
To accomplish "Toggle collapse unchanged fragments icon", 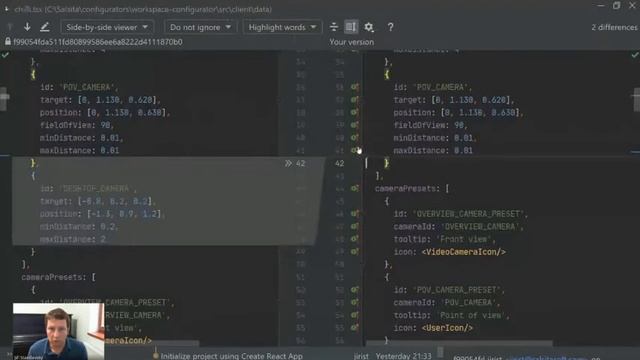I will [x=334, y=27].
